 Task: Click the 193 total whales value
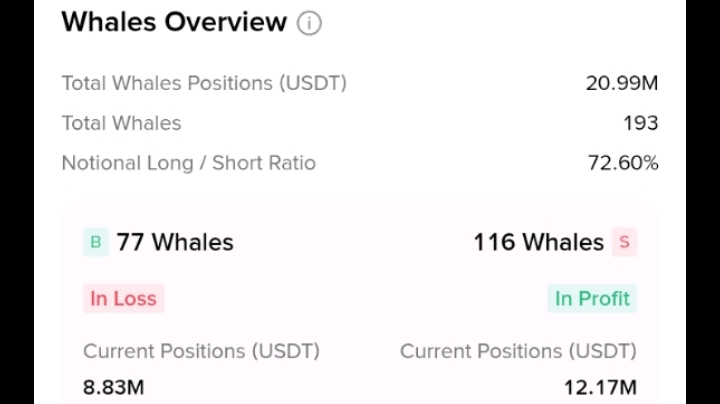click(x=641, y=123)
